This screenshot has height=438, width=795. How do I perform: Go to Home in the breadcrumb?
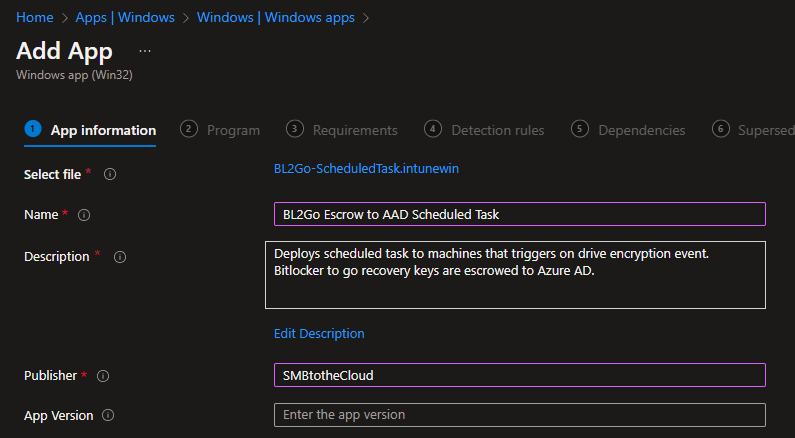35,17
